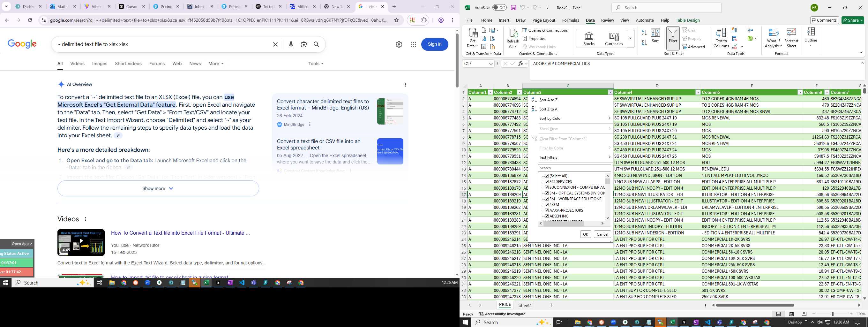Uncheck 3M - WORKSPACE SOLUTIONS checkbox

click(x=547, y=199)
